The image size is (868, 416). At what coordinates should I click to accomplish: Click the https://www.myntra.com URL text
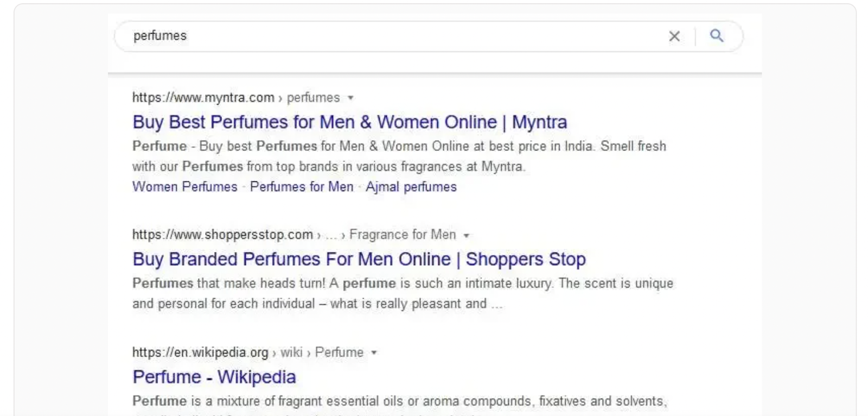203,98
